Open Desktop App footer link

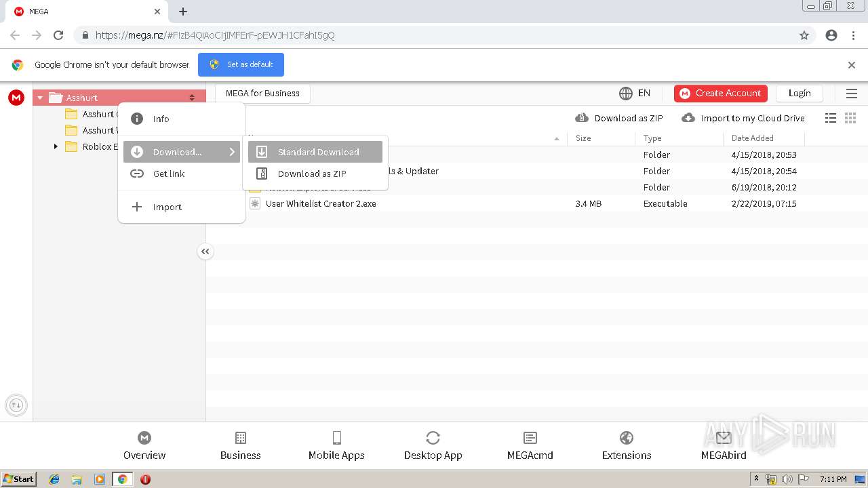[433, 446]
